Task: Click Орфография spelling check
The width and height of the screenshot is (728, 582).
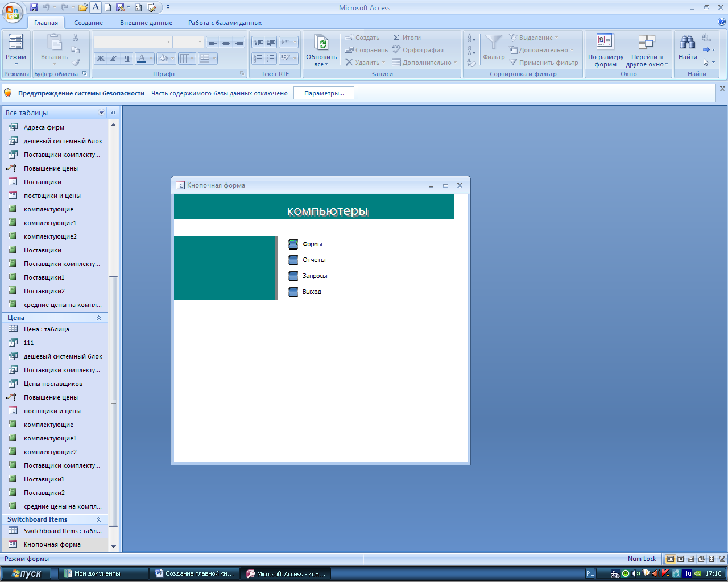Action: (418, 50)
